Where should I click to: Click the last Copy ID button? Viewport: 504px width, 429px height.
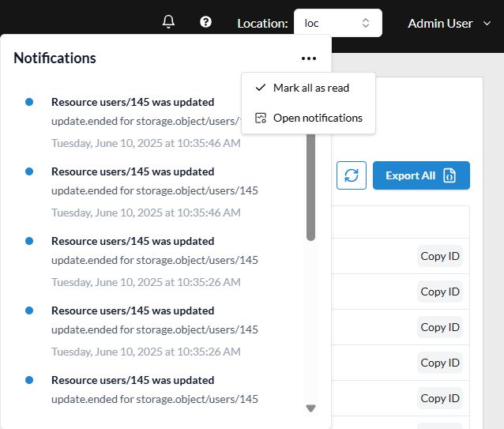[x=440, y=398]
